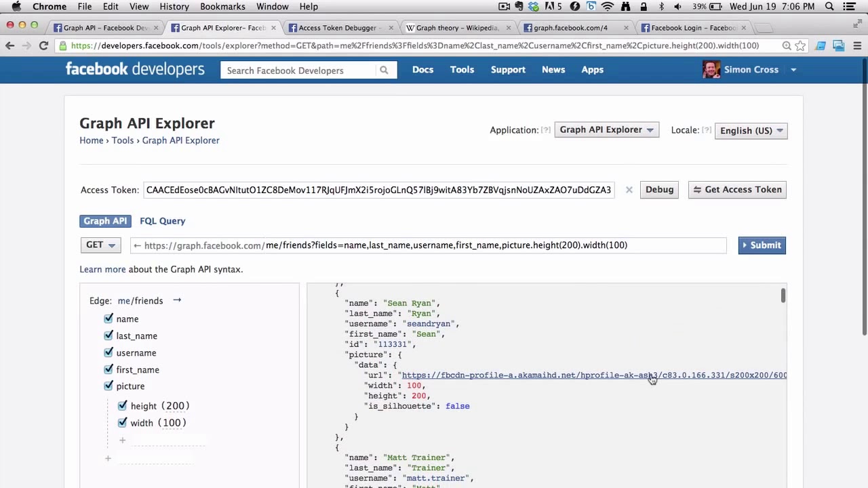Click the Home breadcrumb link
Screen dimensions: 868x488
coord(92,140)
